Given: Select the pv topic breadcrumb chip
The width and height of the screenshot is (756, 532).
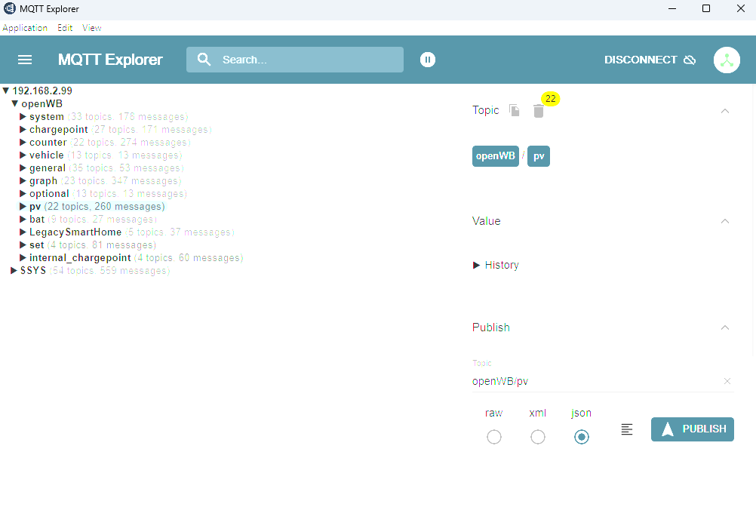Looking at the screenshot, I should (539, 155).
